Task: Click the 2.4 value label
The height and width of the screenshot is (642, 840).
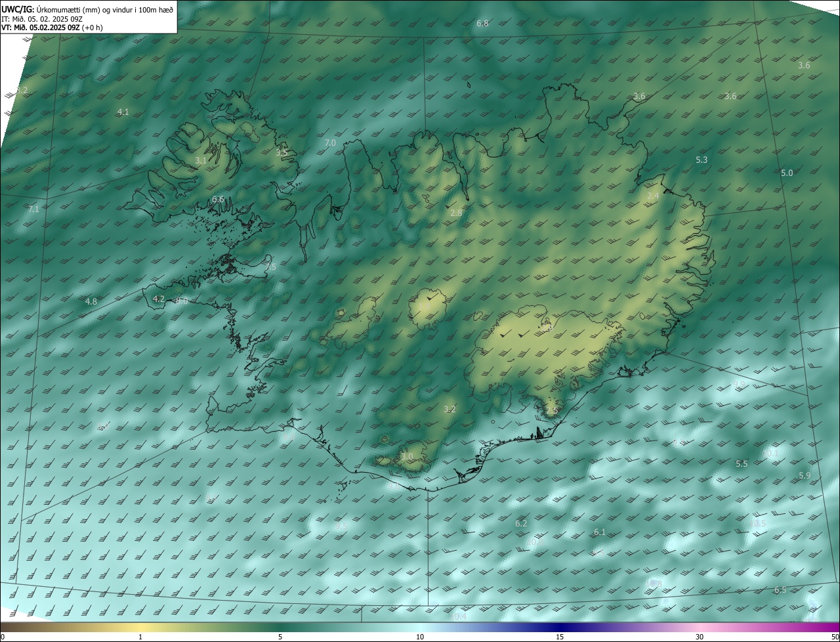Action: 653,196
